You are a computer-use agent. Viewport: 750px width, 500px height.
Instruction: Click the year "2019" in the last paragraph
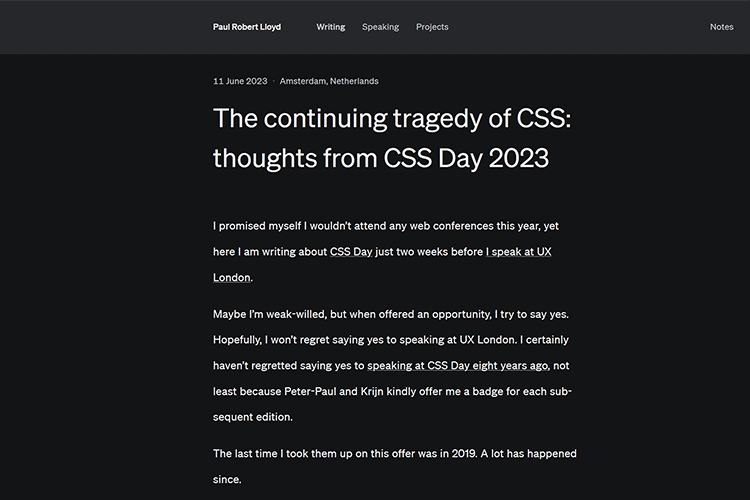461,453
